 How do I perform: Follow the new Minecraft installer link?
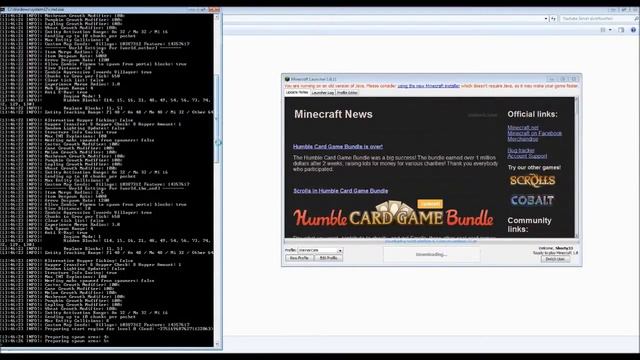pos(429,86)
